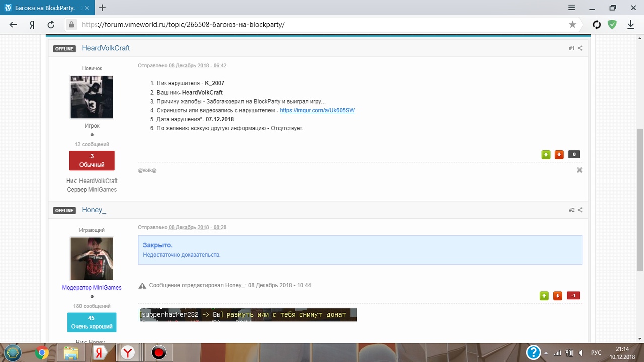The height and width of the screenshot is (362, 644).
Task: Click Honey_'s avatar thumbnail
Action: click(92, 258)
